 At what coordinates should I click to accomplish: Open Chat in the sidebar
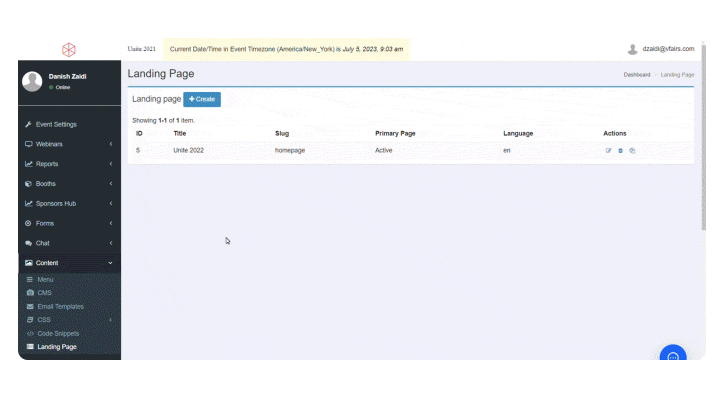click(x=69, y=243)
